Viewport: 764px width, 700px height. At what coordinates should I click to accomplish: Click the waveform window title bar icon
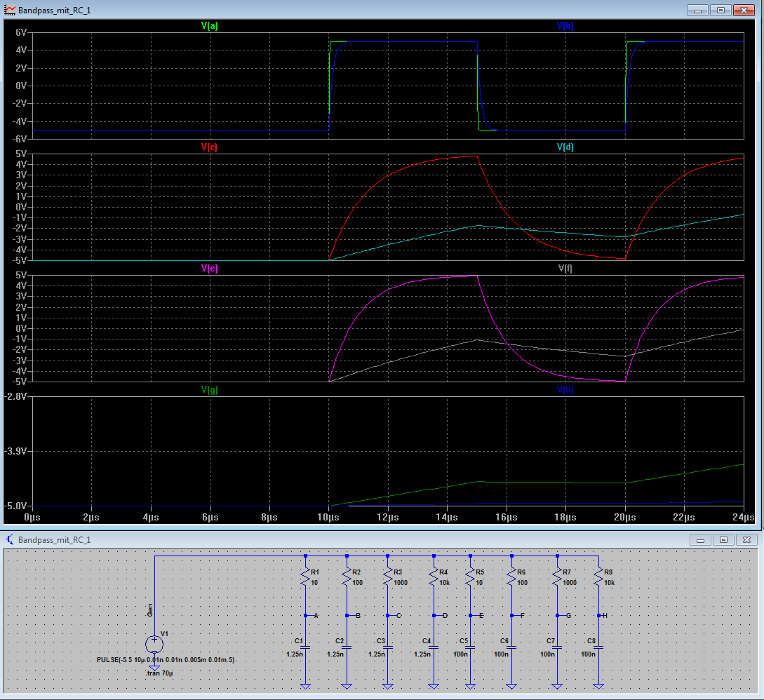coord(10,11)
